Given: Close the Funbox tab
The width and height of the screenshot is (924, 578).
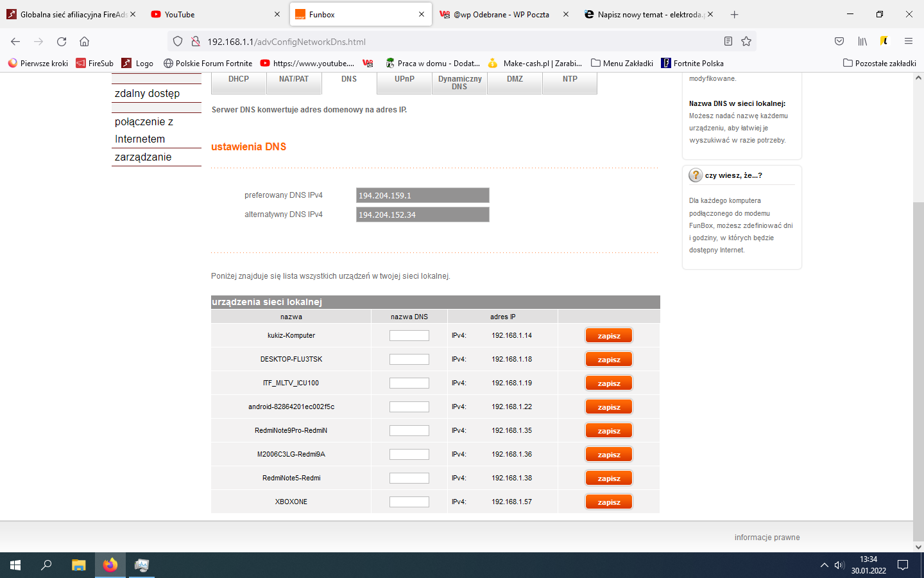Looking at the screenshot, I should click(422, 14).
